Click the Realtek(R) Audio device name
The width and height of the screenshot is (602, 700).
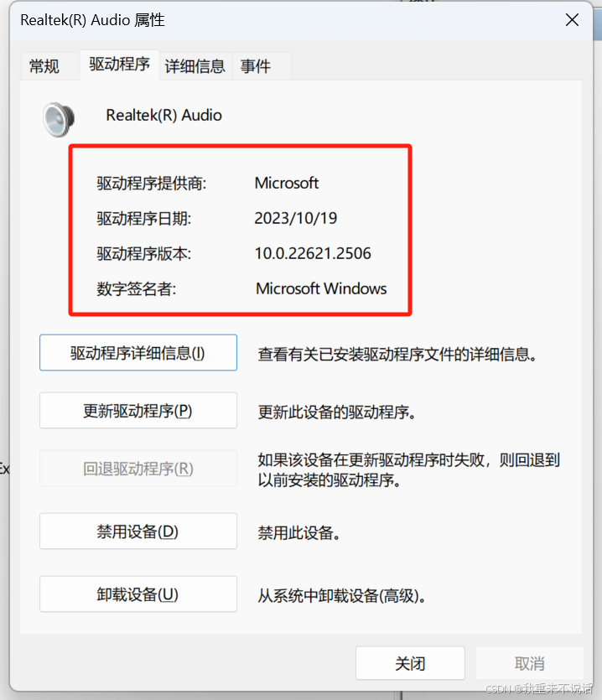point(163,115)
